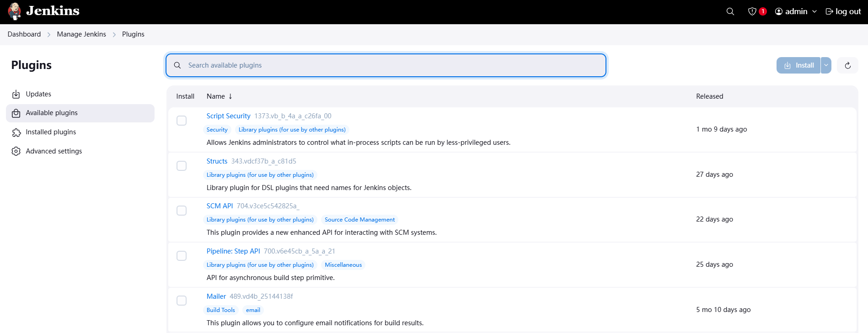This screenshot has height=333, width=868.
Task: Click the refresh plugin list icon
Action: (847, 65)
